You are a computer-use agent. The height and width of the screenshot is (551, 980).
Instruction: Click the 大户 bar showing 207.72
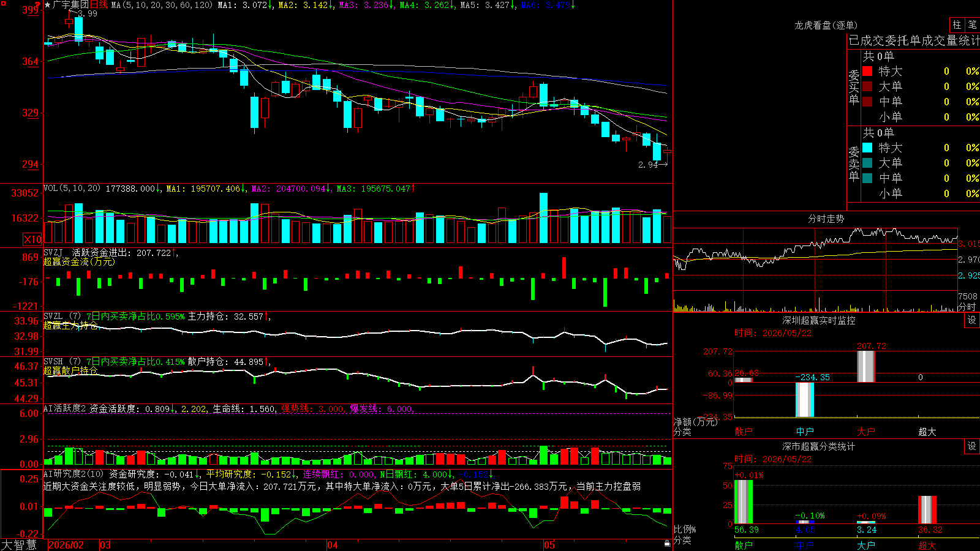tap(866, 366)
